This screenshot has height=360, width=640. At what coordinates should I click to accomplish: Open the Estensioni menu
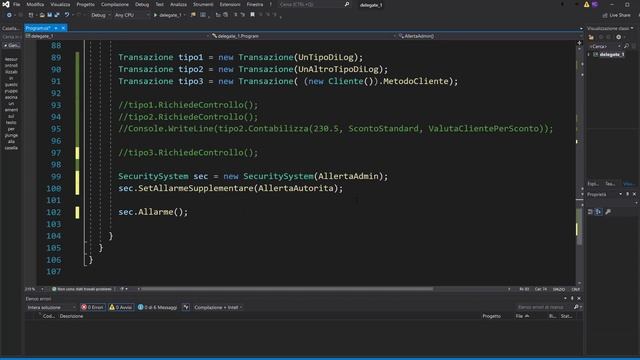pyautogui.click(x=230, y=4)
